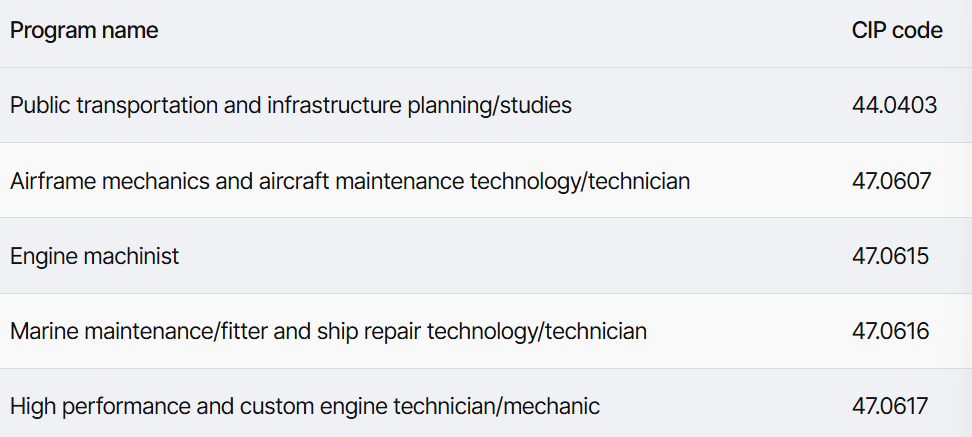This screenshot has width=972, height=437.
Task: Click the Program name column header
Action: [84, 30]
